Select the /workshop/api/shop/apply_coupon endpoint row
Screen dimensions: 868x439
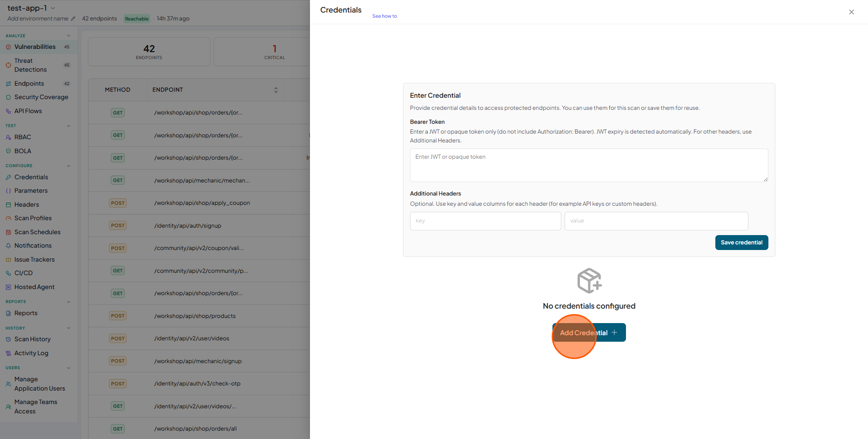(x=199, y=203)
